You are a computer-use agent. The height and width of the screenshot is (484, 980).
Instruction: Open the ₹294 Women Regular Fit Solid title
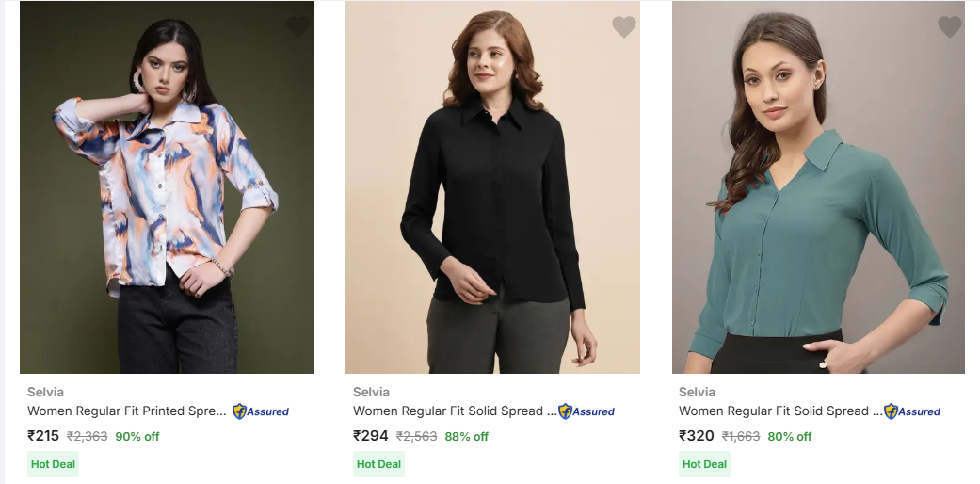[x=455, y=411]
